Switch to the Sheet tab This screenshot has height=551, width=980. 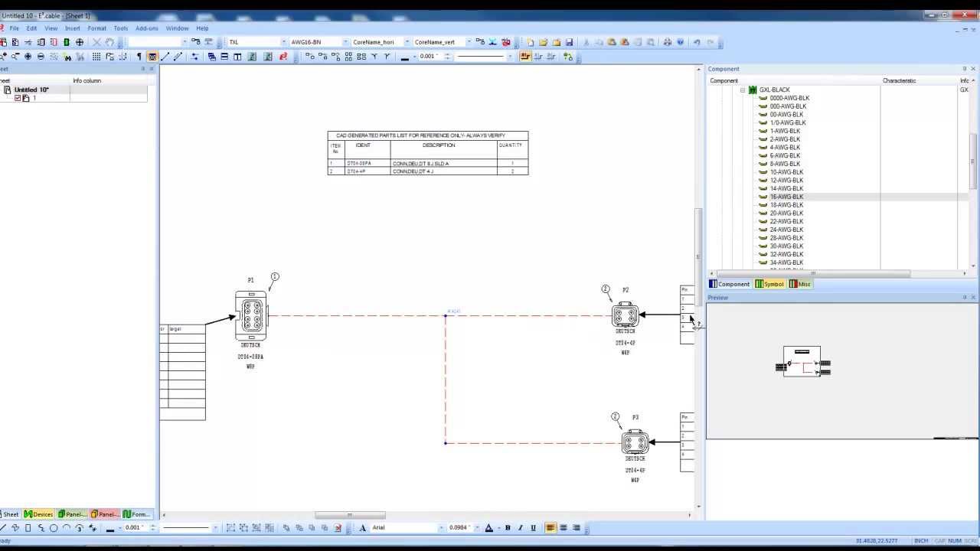coord(9,514)
